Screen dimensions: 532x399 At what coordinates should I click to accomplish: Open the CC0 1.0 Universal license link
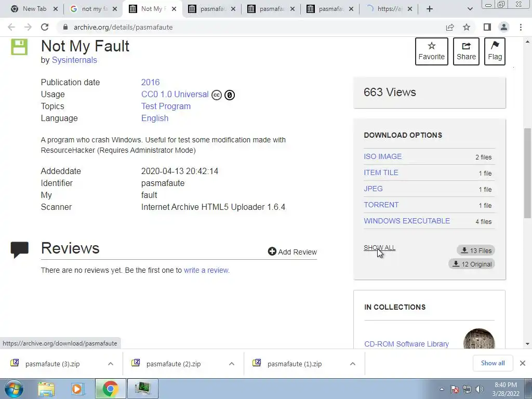175,95
